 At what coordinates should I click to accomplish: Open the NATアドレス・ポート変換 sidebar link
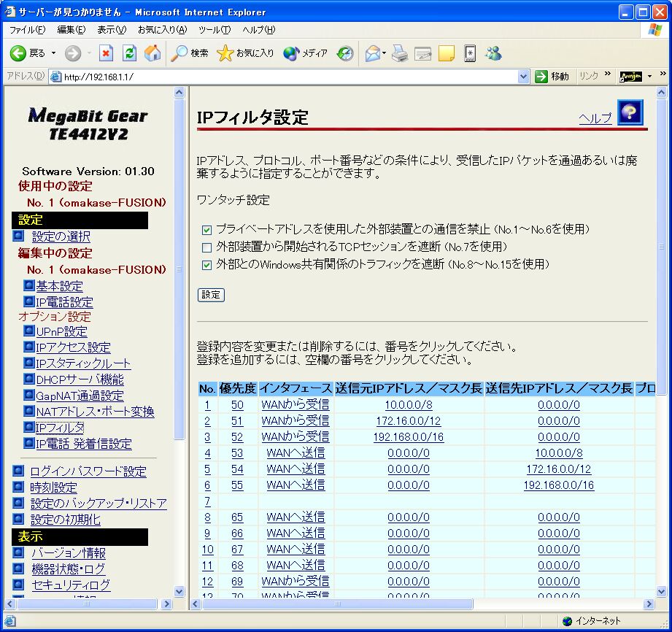(x=95, y=412)
